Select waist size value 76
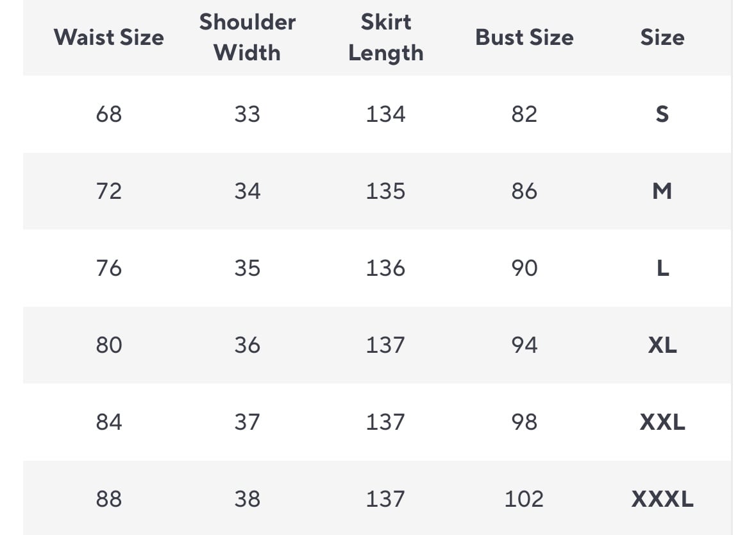Viewport: 756px width, 535px height. tap(109, 268)
